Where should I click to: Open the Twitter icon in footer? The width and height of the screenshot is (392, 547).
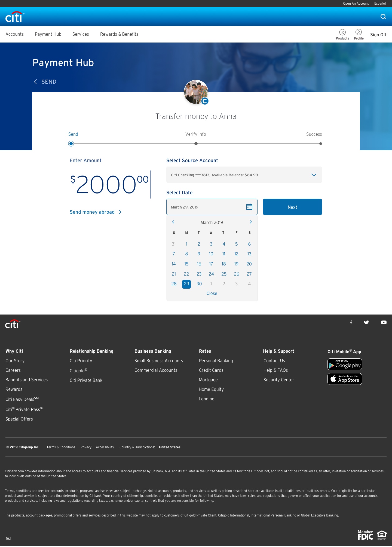point(366,322)
